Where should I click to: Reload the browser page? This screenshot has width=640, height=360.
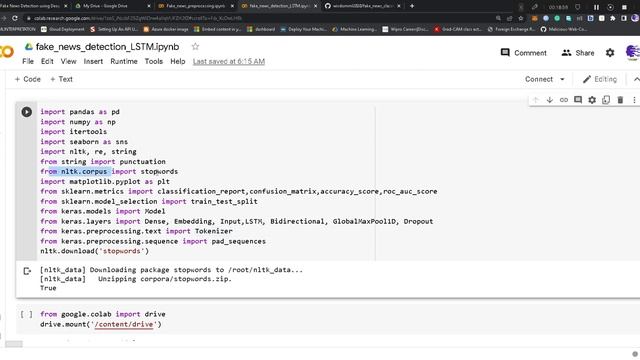coord(15,18)
